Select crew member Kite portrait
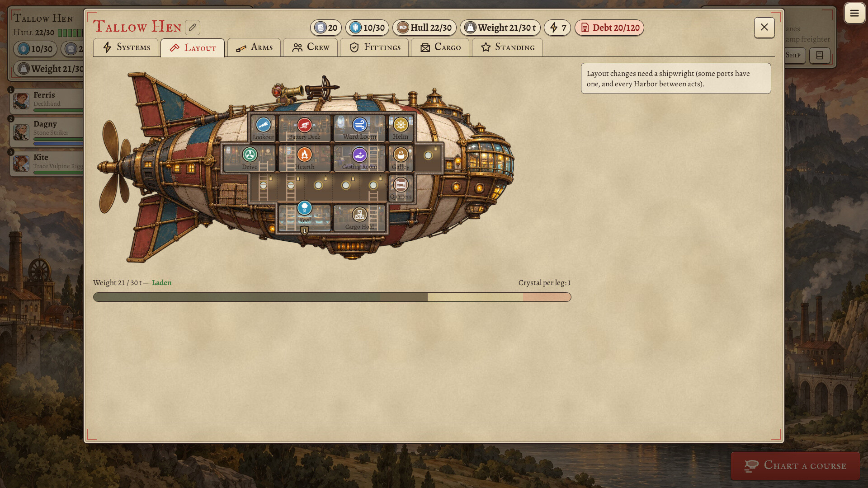The height and width of the screenshot is (488, 868). pyautogui.click(x=21, y=163)
